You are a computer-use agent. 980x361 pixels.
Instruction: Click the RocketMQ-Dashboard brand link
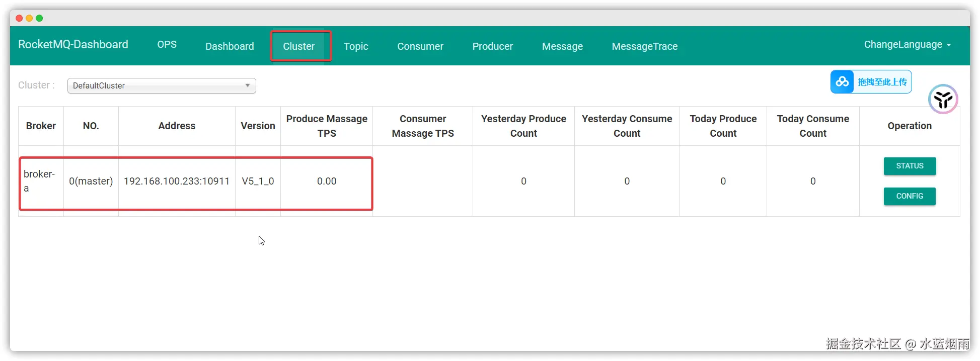coord(73,44)
